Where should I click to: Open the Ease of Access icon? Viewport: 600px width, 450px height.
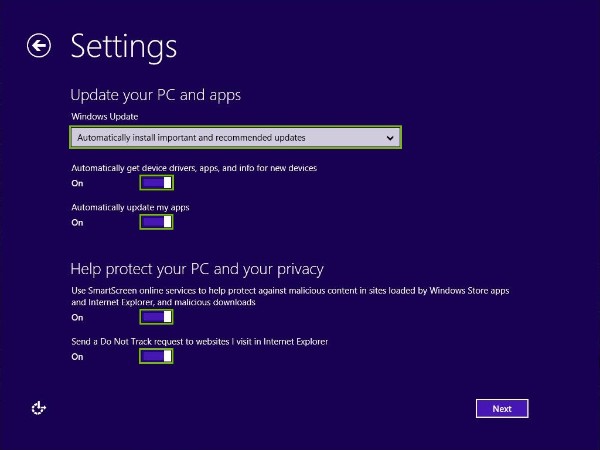tap(39, 408)
